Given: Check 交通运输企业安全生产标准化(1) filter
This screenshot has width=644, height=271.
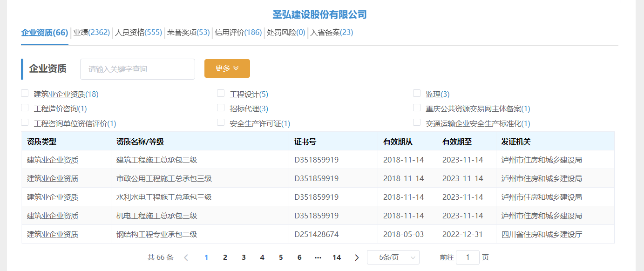Looking at the screenshot, I should coord(417,122).
